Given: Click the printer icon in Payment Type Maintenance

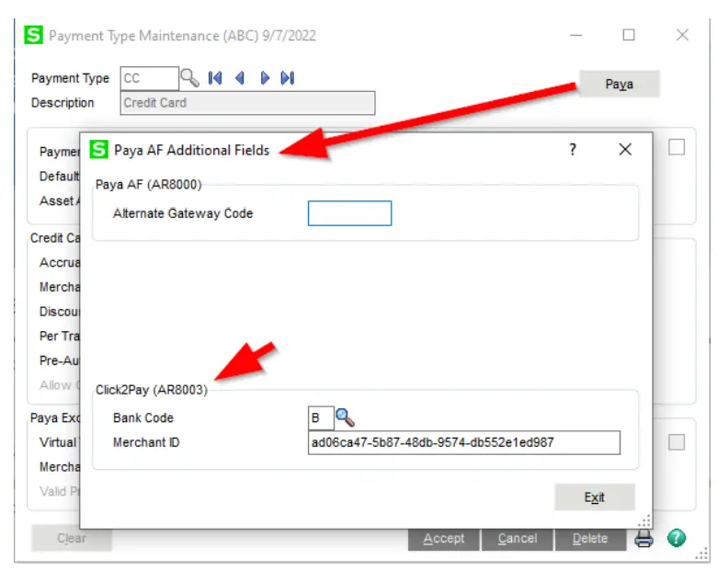Looking at the screenshot, I should 643,539.
